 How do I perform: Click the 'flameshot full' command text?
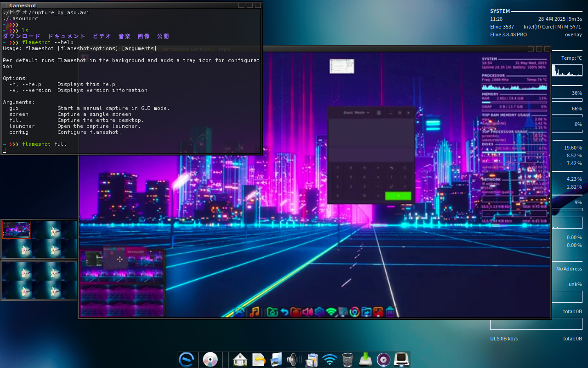point(45,144)
